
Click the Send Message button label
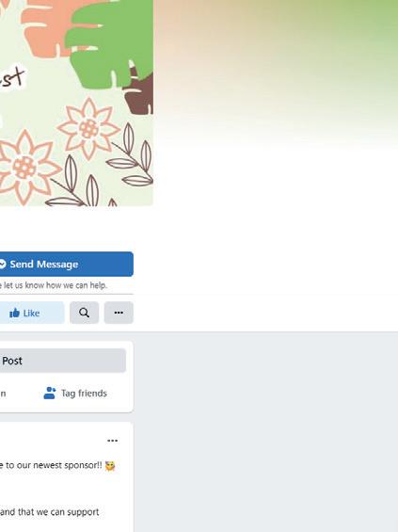[44, 264]
